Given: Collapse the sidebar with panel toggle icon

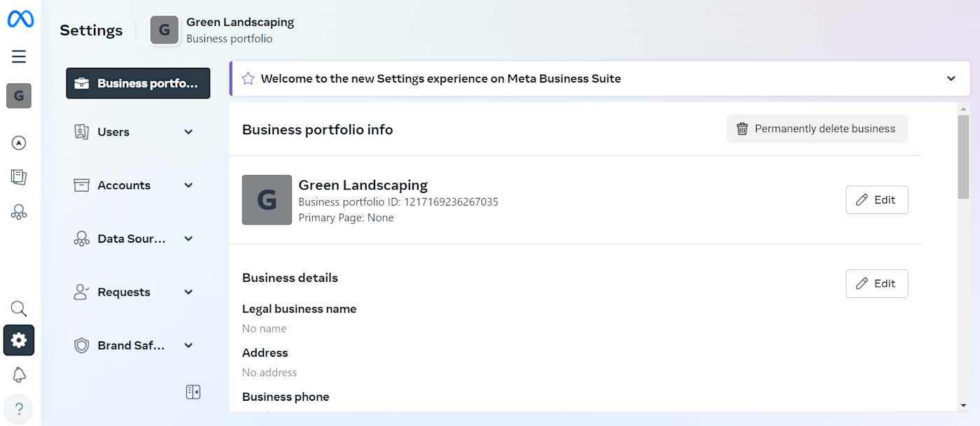Looking at the screenshot, I should point(193,392).
